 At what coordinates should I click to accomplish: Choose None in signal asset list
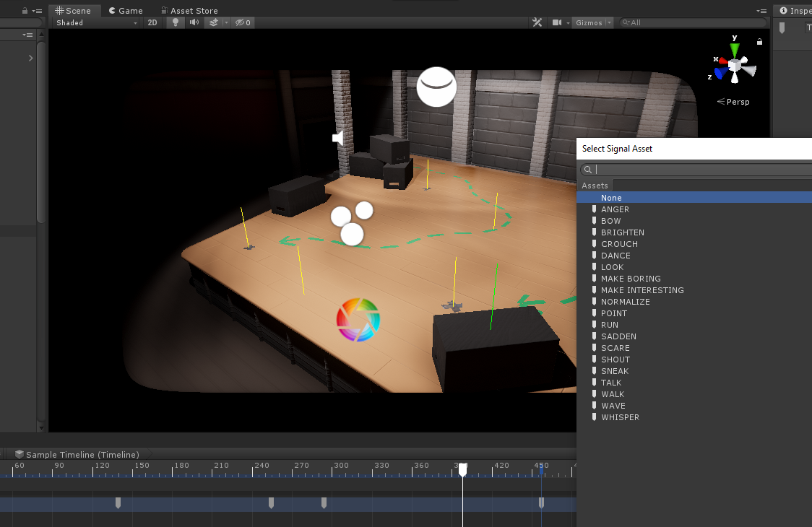tap(694, 198)
